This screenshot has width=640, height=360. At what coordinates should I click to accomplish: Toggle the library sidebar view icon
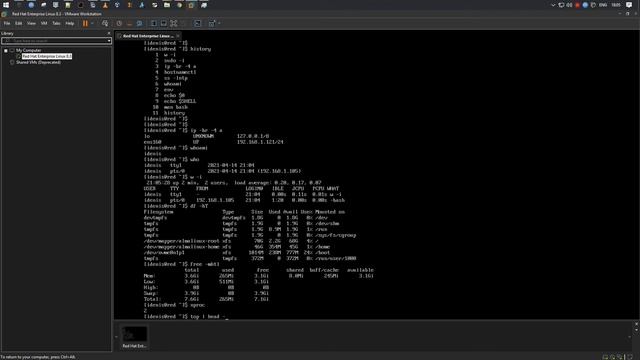point(153,23)
